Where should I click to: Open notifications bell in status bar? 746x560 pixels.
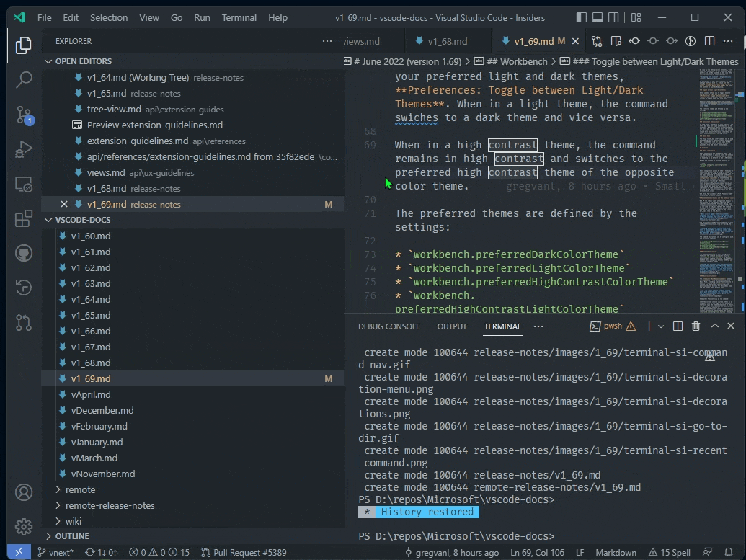(729, 552)
